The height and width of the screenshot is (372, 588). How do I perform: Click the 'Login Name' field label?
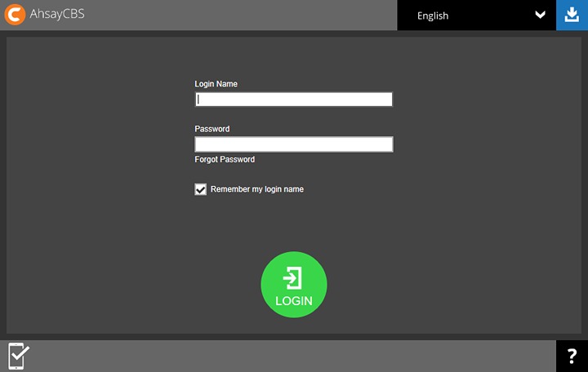216,84
